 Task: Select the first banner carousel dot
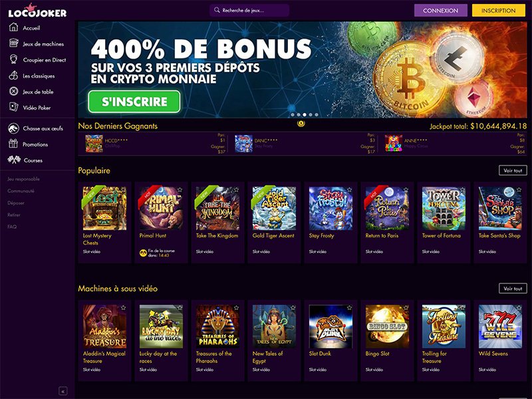(x=293, y=114)
